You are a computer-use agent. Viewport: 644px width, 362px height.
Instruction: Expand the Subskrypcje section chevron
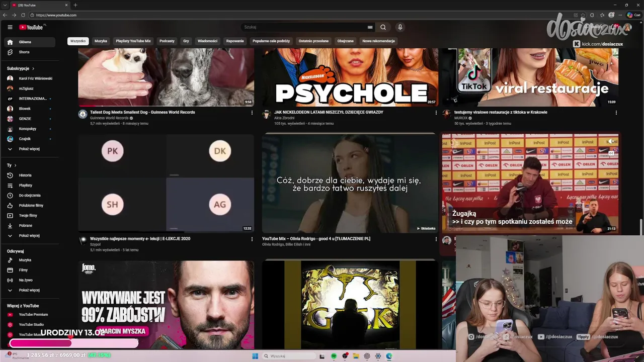click(x=33, y=68)
